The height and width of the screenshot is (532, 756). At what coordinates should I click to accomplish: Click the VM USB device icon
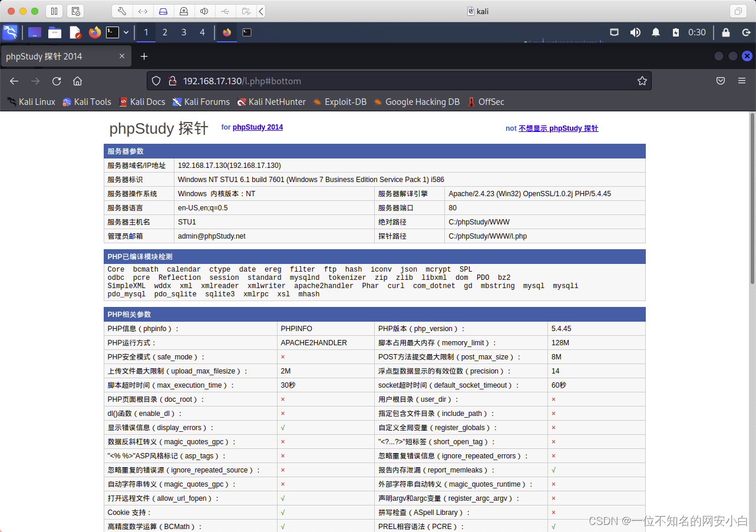coord(225,11)
